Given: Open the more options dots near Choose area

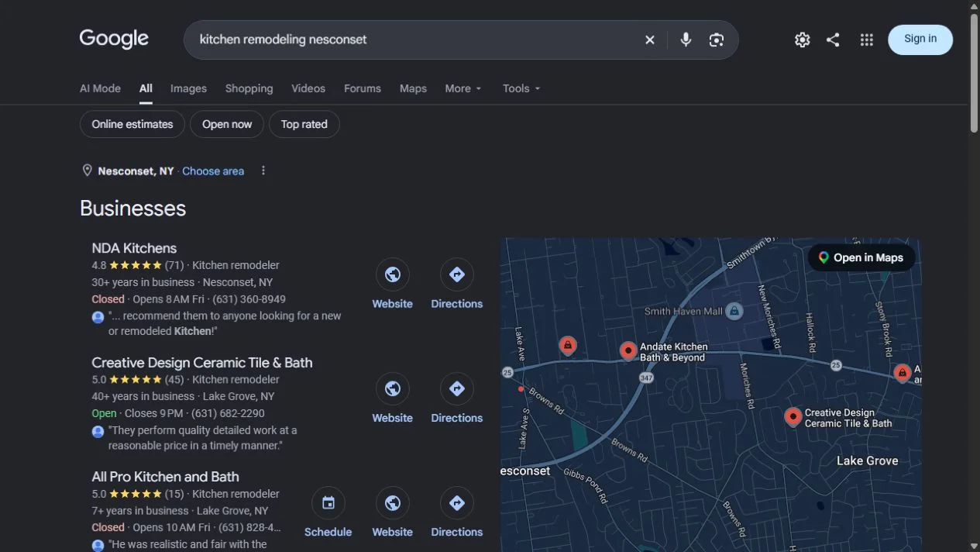Looking at the screenshot, I should pyautogui.click(x=263, y=171).
